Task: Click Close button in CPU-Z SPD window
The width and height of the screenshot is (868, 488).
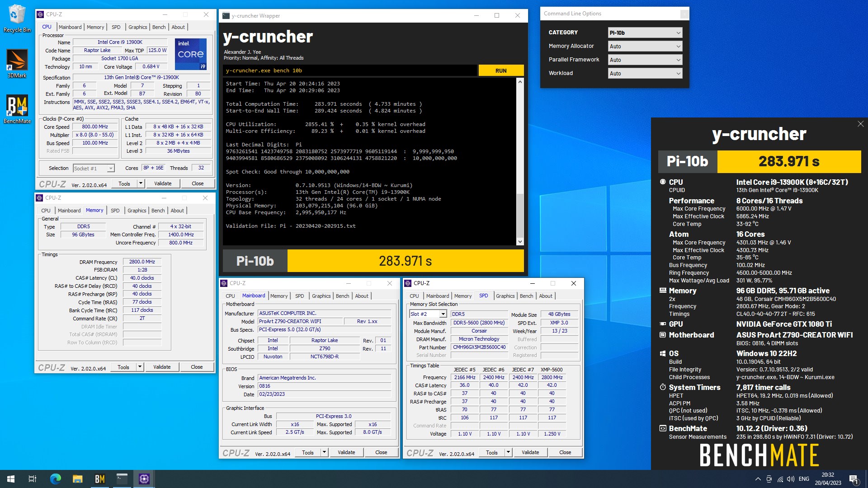Action: pos(565,452)
